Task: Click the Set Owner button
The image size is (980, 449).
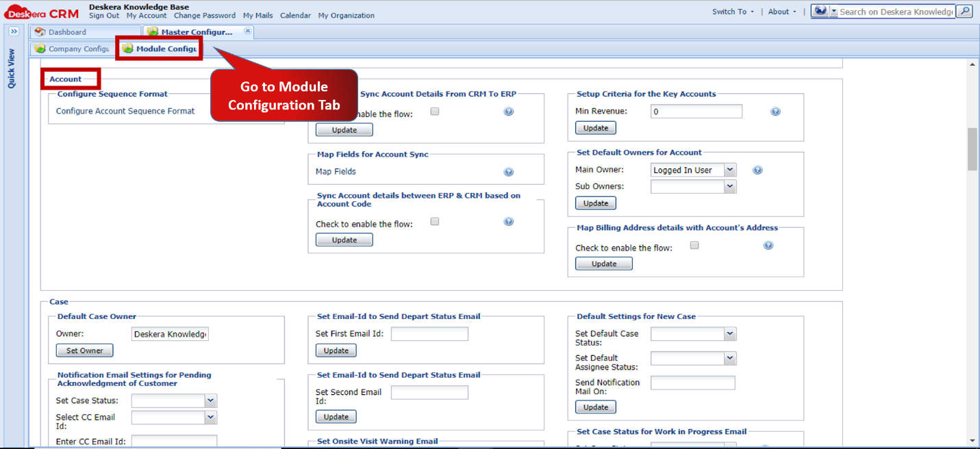Action: pyautogui.click(x=84, y=350)
